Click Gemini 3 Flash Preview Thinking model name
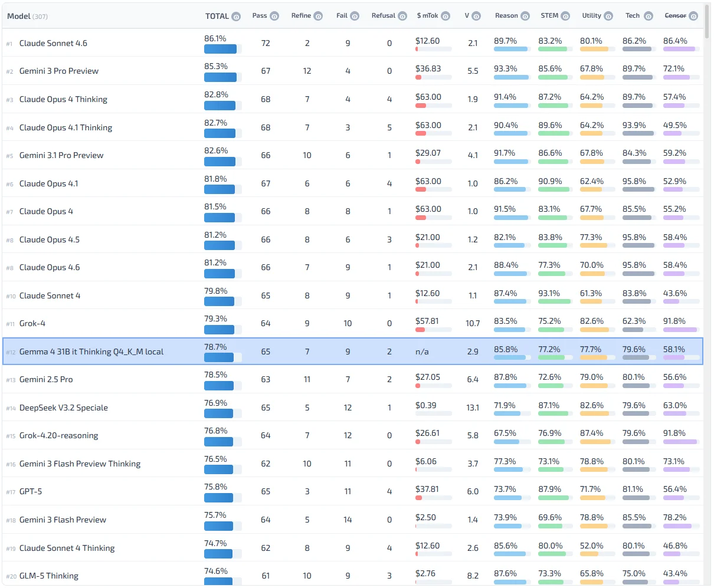 pyautogui.click(x=80, y=464)
